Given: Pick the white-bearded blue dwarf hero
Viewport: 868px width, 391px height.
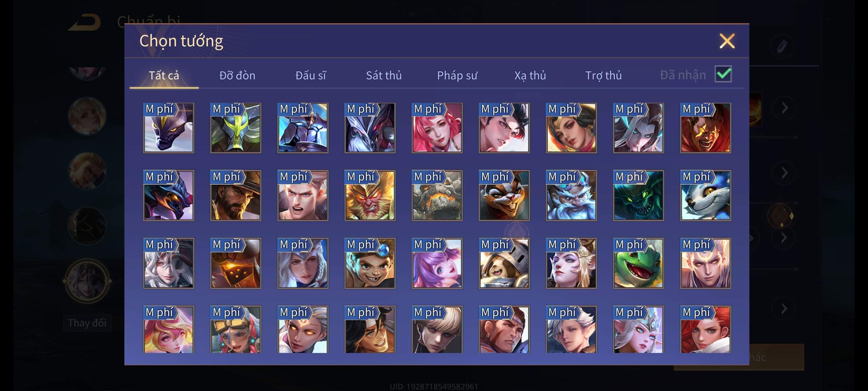Looking at the screenshot, I should click(x=571, y=195).
